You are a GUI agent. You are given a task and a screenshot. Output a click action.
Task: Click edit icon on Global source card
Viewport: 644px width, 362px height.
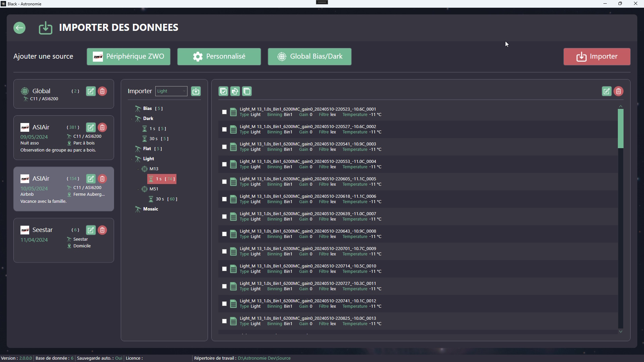tap(91, 91)
